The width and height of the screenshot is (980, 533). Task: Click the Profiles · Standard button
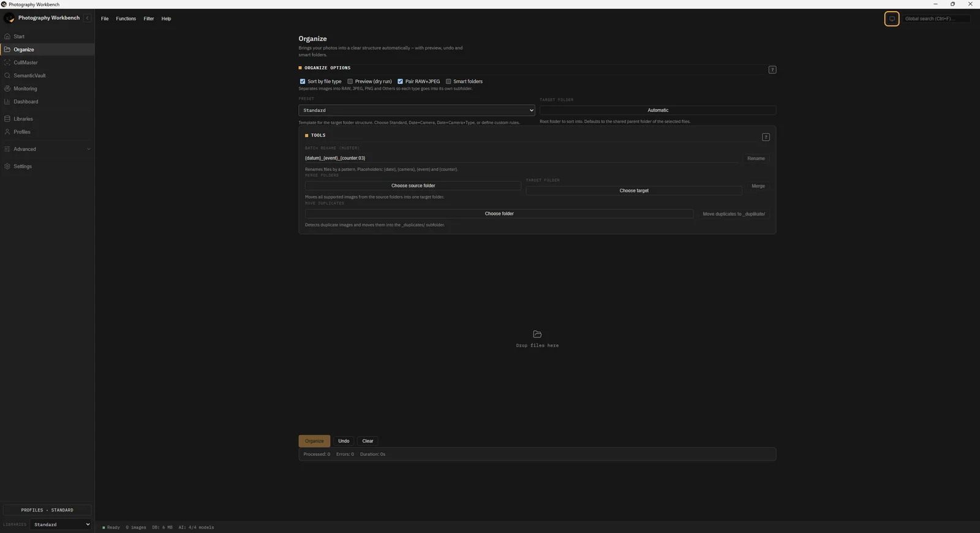[x=47, y=510]
